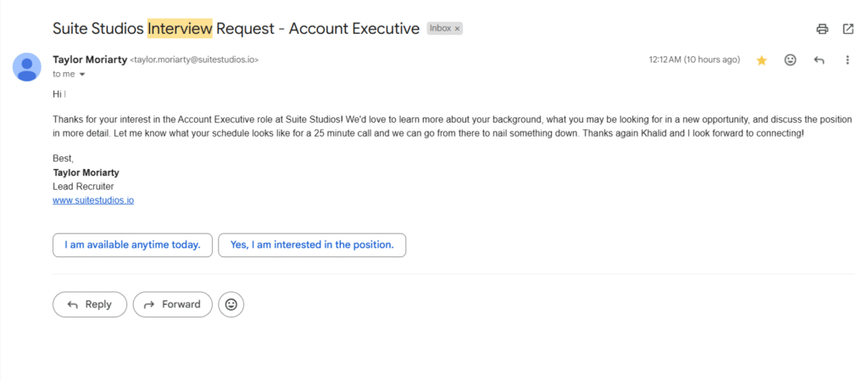Expand the 'to me' recipient details arrow
The height and width of the screenshot is (381, 868).
82,74
